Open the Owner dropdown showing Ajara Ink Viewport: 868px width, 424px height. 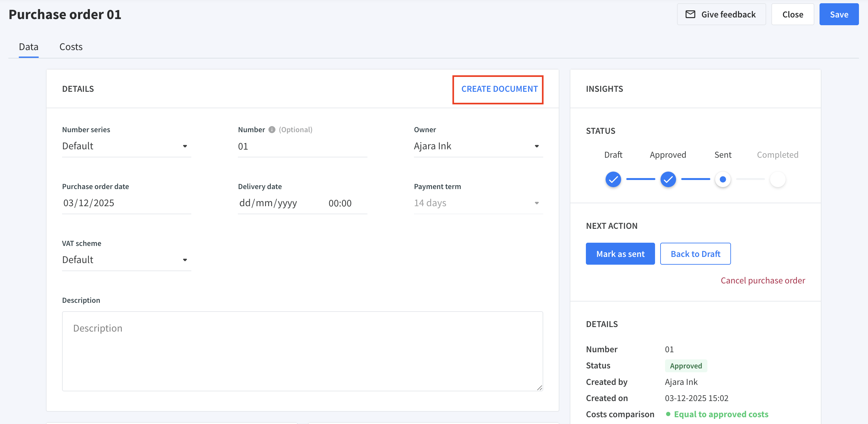pos(478,146)
